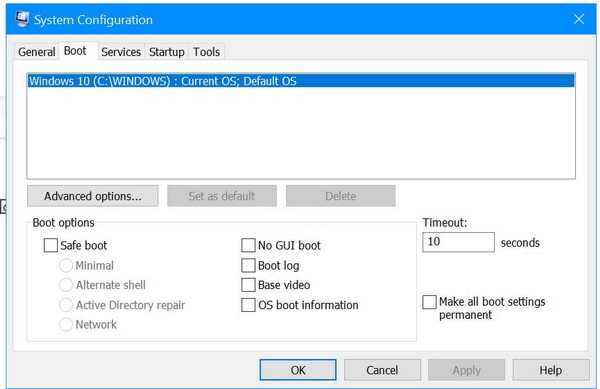Toggle OS boot information checkbox
The width and height of the screenshot is (600, 389).
click(248, 305)
